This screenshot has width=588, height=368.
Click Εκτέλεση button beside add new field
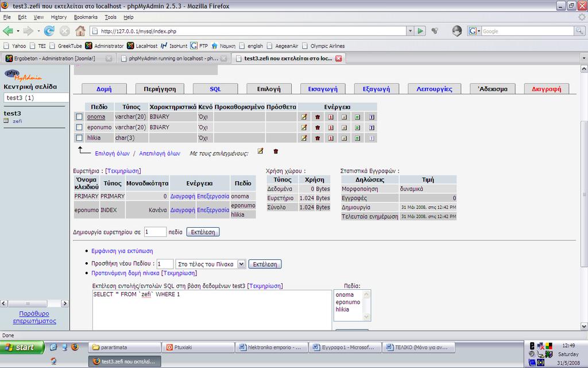click(x=265, y=264)
